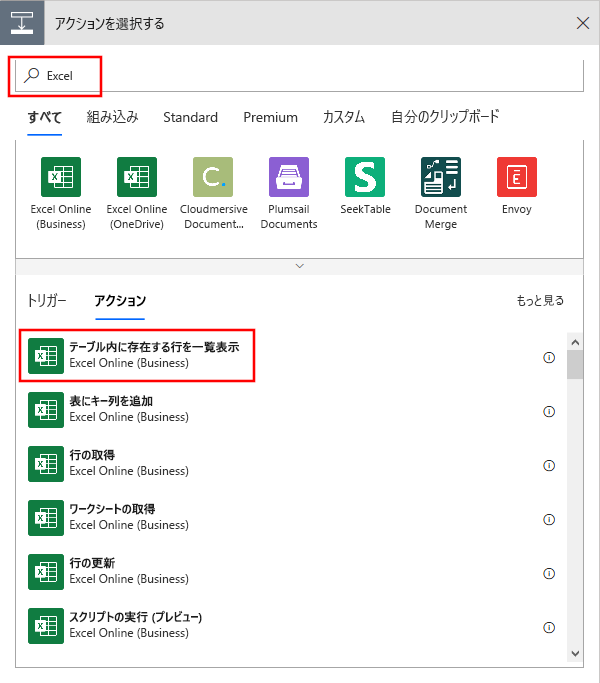The height and width of the screenshot is (683, 600).
Task: Choose action 表にキー列を追加
Action: click(x=292, y=410)
